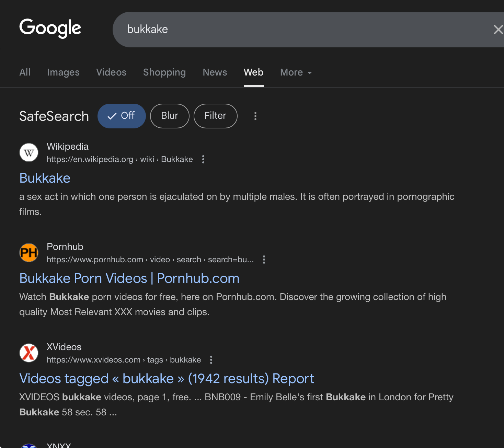504x448 pixels.
Task: Open the Wikipedia article title link
Action: (x=45, y=178)
